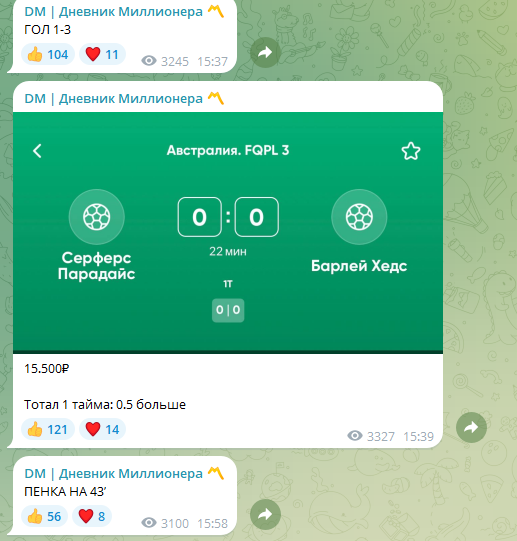Open the match score screenshot image
Screen dimensions: 517x541
click(x=228, y=233)
